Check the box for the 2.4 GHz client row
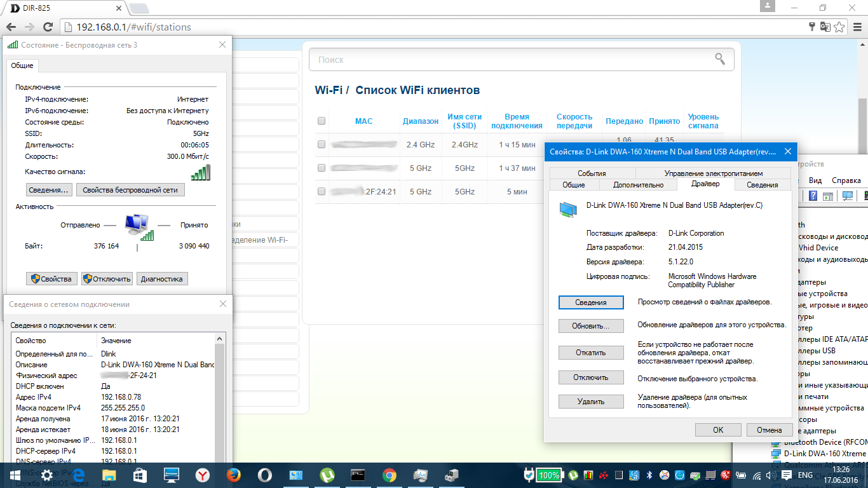 pyautogui.click(x=322, y=145)
